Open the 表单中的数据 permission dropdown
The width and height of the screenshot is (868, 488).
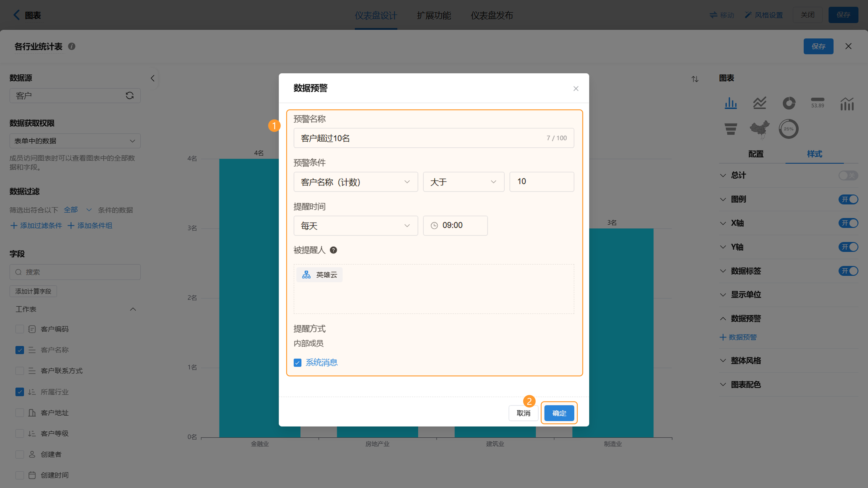point(75,141)
